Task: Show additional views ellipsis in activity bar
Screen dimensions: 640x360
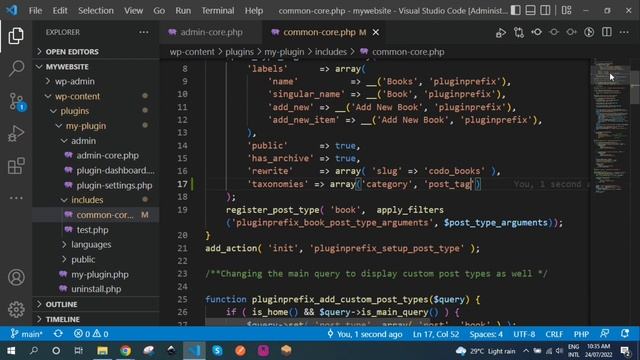Action: tap(16, 198)
